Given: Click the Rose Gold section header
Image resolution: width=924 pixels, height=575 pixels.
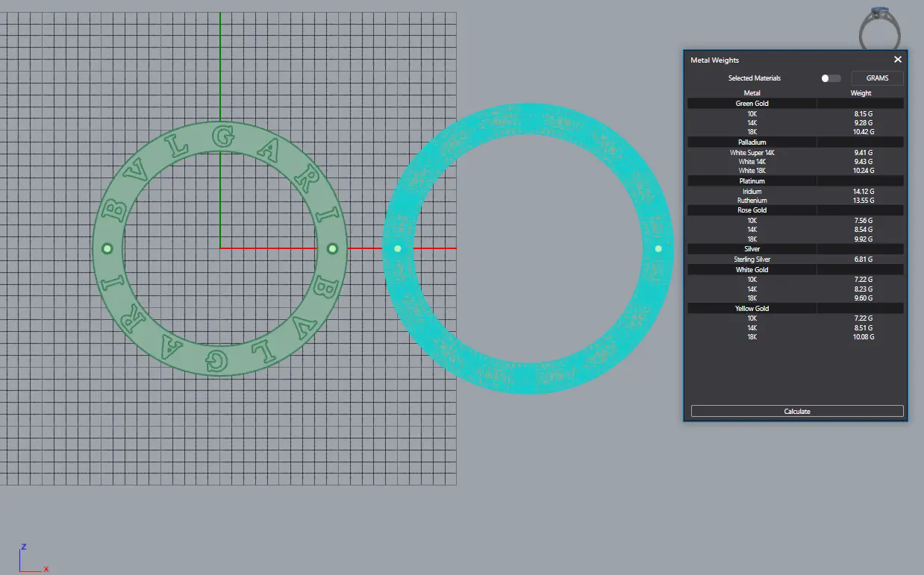Looking at the screenshot, I should point(752,210).
